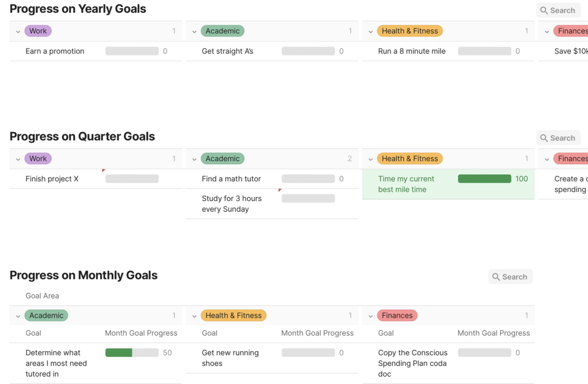Click the Academic tag in Monthly Goals

click(x=46, y=316)
